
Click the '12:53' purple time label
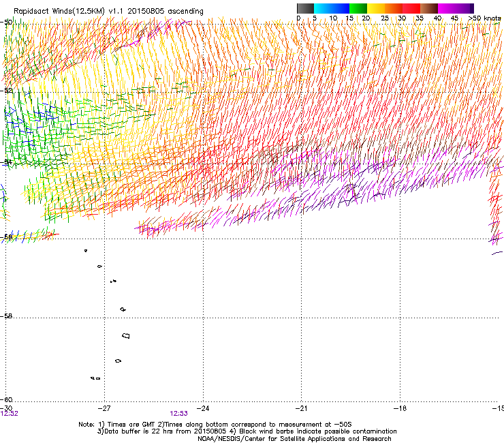pyautogui.click(x=178, y=414)
